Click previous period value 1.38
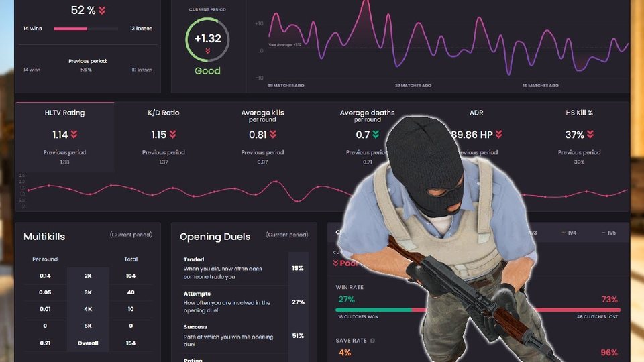This screenshot has width=644, height=362. point(64,162)
